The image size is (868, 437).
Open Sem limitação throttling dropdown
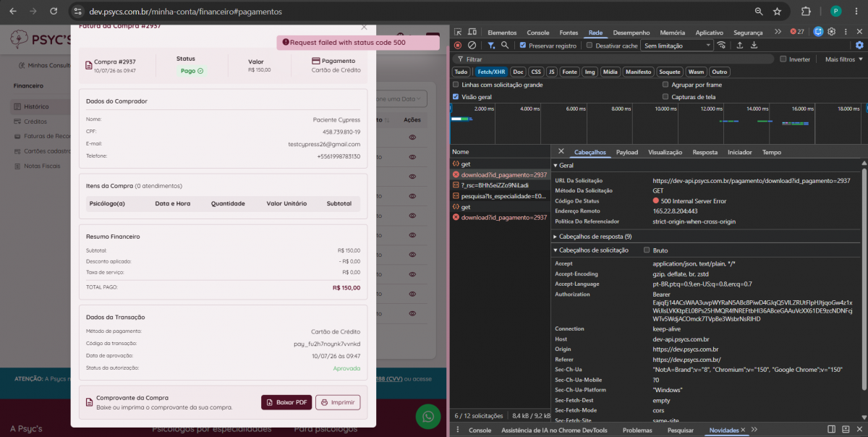click(x=677, y=46)
